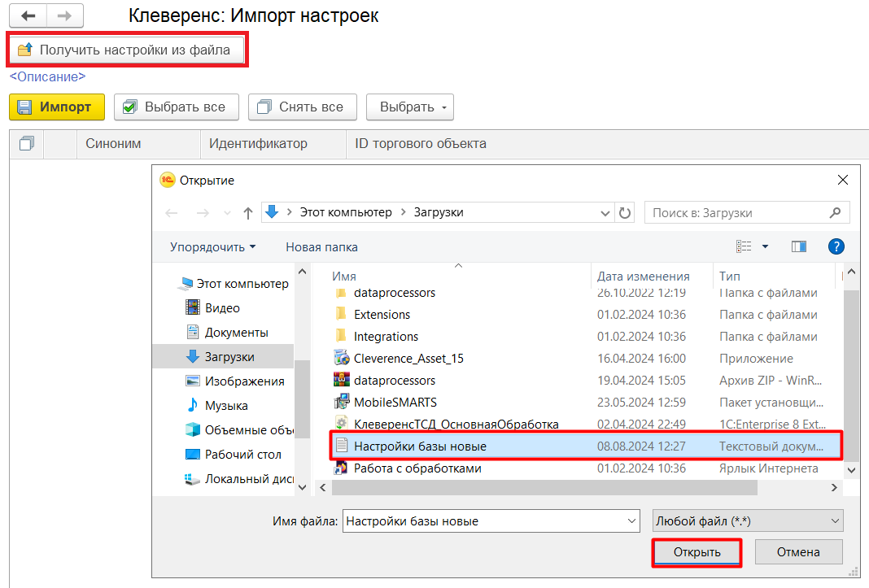Click 'Снять все' button
Image resolution: width=869 pixels, height=588 pixels.
(x=303, y=107)
